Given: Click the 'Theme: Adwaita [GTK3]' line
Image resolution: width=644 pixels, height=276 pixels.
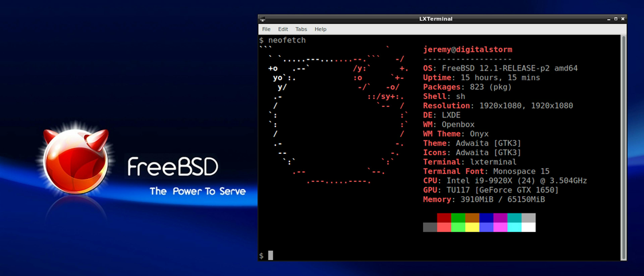Looking at the screenshot, I should coord(472,143).
